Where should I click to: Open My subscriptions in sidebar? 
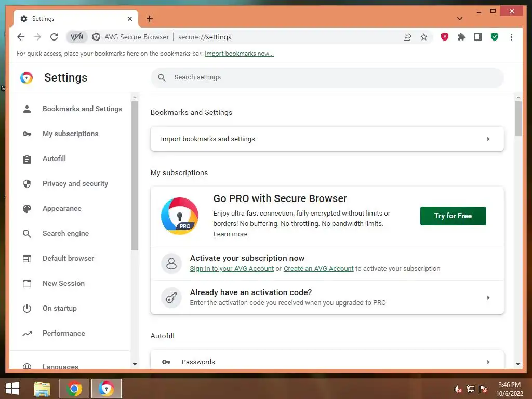[71, 134]
